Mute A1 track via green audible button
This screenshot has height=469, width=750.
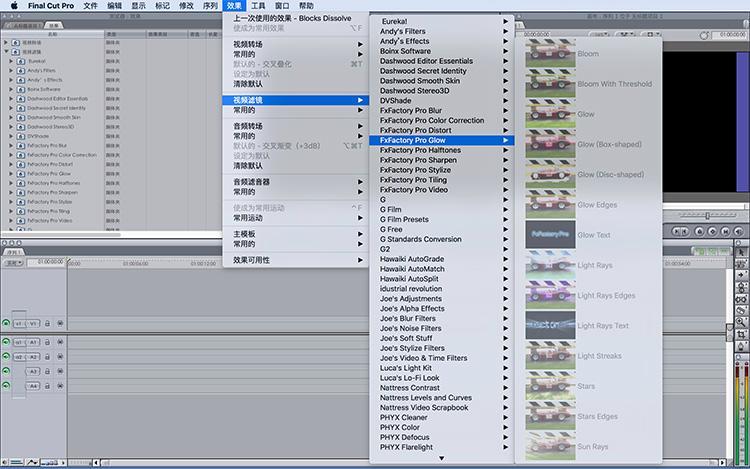pos(6,342)
